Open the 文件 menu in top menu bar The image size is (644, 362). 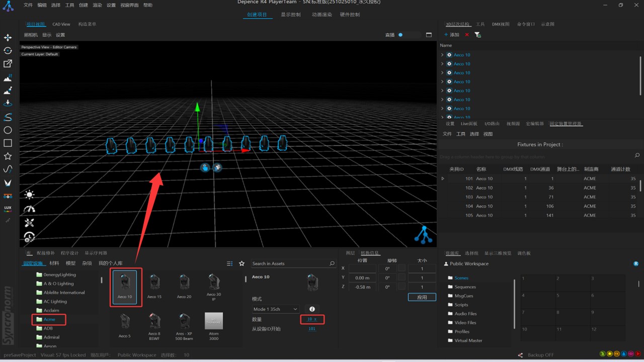(x=28, y=5)
